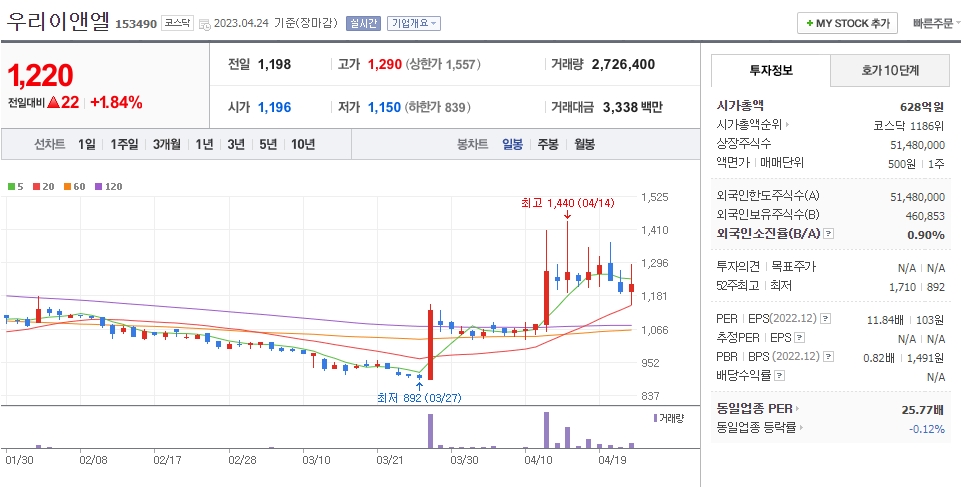Click the red 20-day moving average legend
Viewport: 974px width, 487px height.
[41, 186]
